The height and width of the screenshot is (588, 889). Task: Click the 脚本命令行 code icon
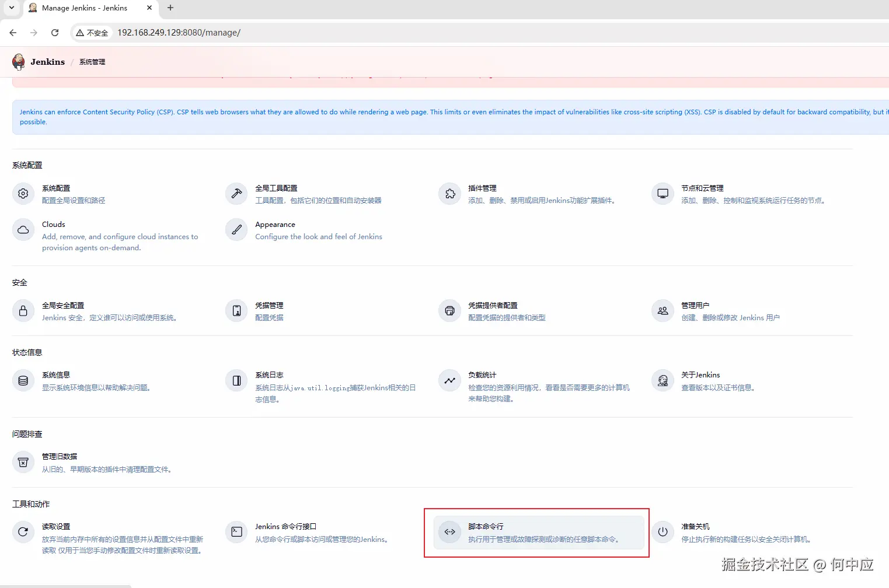click(449, 532)
